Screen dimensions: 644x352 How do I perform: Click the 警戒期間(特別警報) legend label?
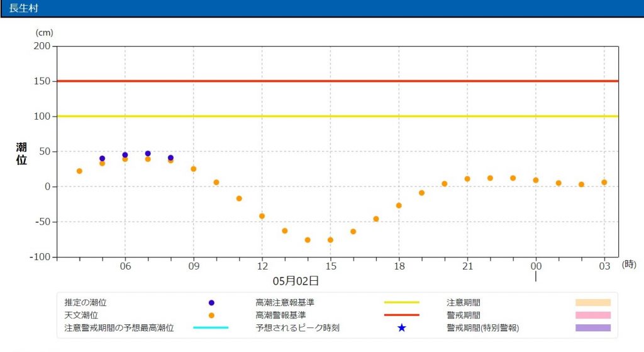483,328
